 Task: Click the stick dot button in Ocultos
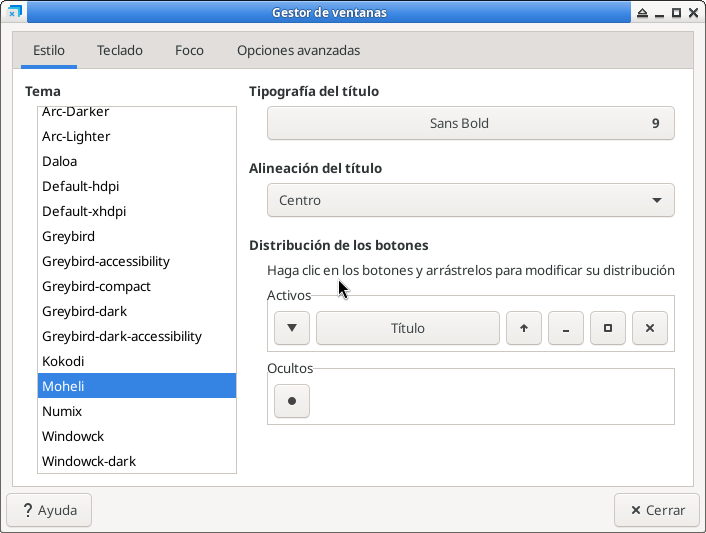coord(291,400)
